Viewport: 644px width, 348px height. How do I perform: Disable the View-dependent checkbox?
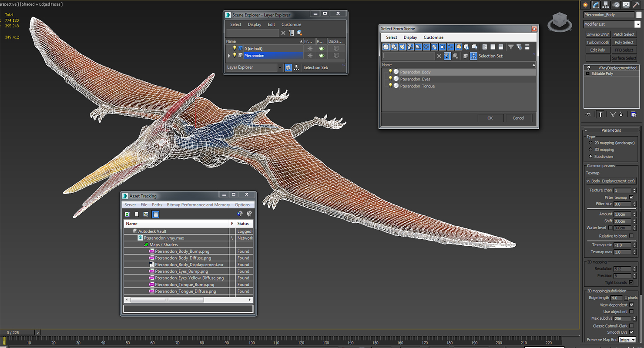pos(631,305)
